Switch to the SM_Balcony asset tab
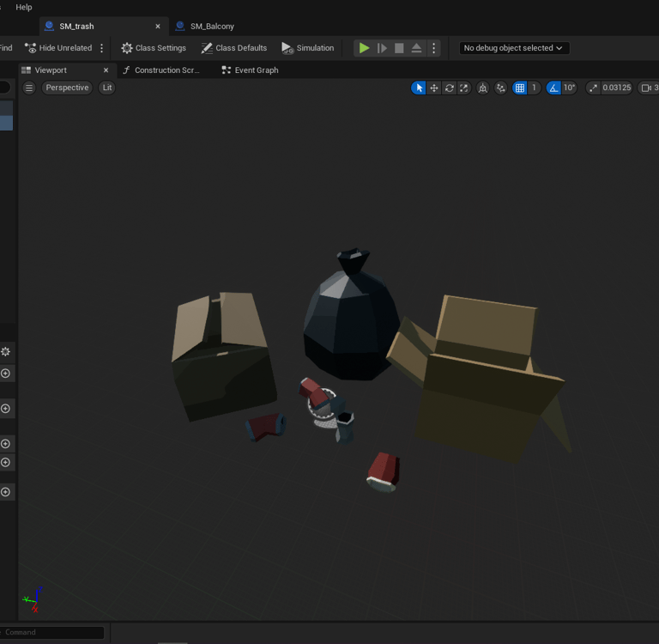 (211, 27)
